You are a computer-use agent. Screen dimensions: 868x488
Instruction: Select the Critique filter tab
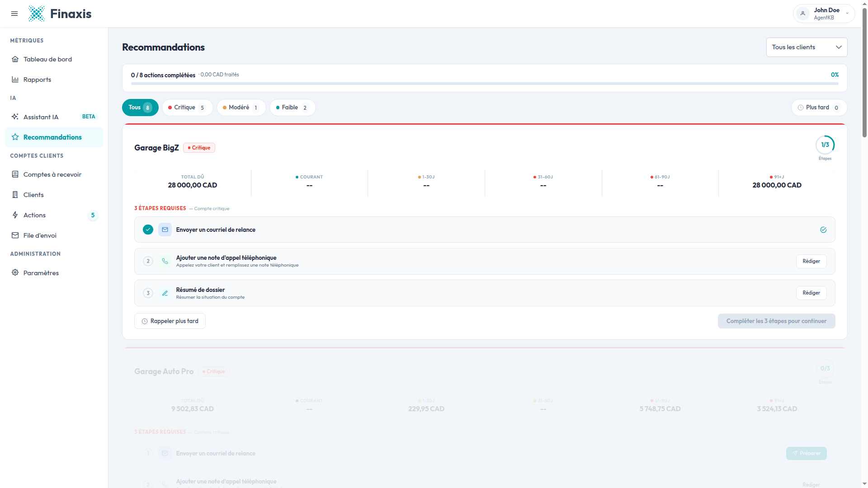tap(187, 108)
